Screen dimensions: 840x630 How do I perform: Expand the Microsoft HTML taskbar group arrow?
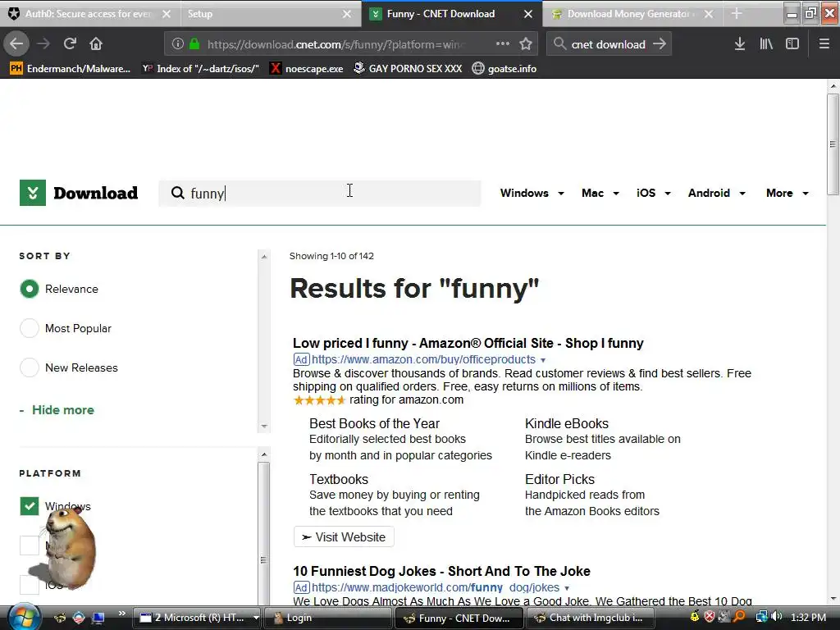pos(256,618)
